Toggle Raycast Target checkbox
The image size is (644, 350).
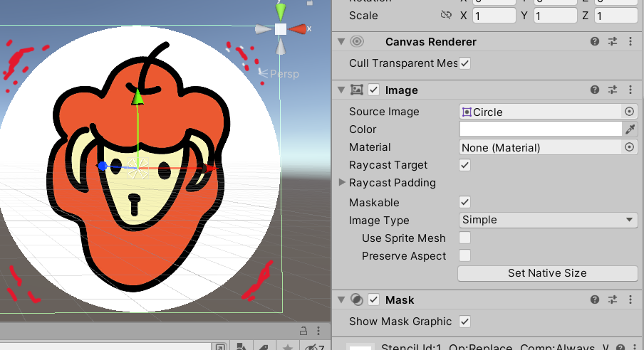[x=464, y=165]
